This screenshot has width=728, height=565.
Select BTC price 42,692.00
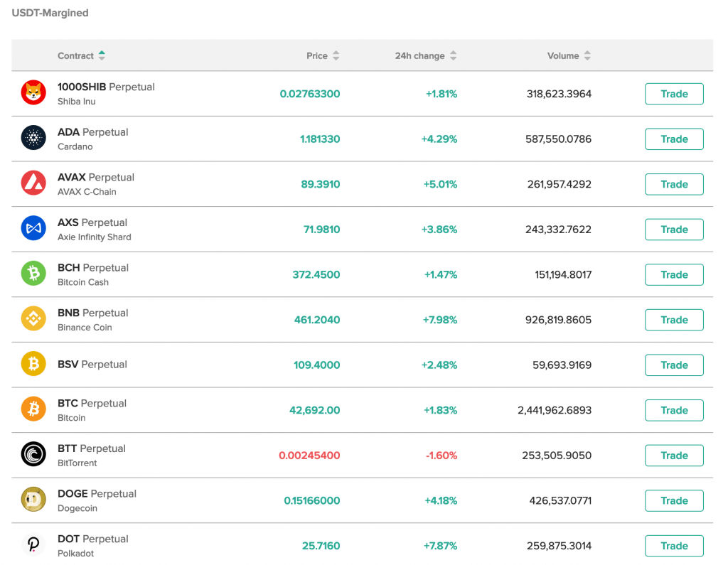pos(315,410)
